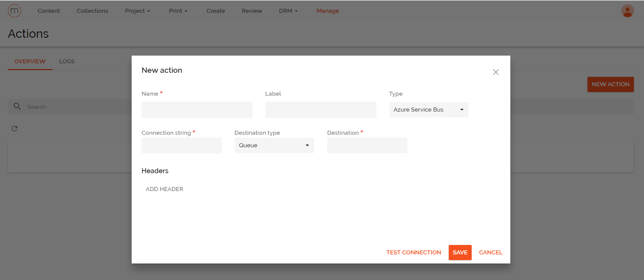This screenshot has width=644, height=280.
Task: Close the New action dialog
Action: (x=496, y=72)
